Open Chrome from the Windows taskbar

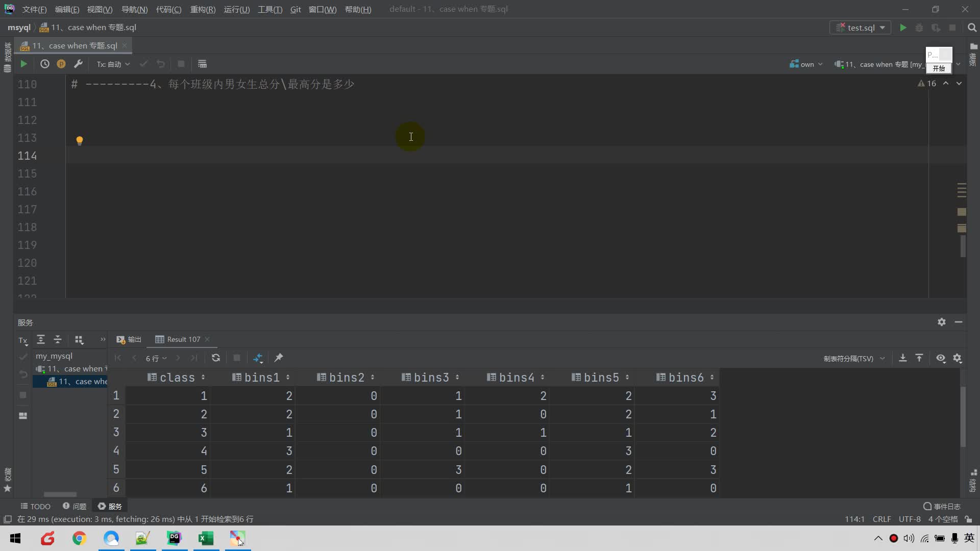coord(79,538)
